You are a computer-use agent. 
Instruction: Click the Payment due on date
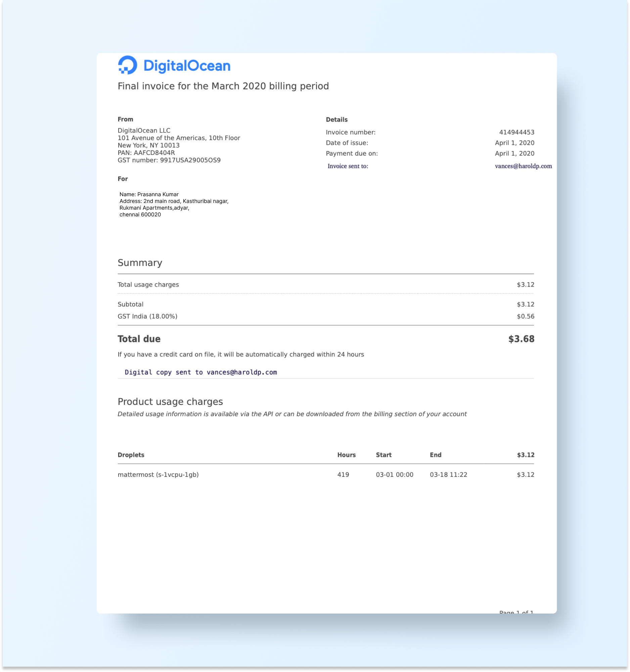click(514, 154)
